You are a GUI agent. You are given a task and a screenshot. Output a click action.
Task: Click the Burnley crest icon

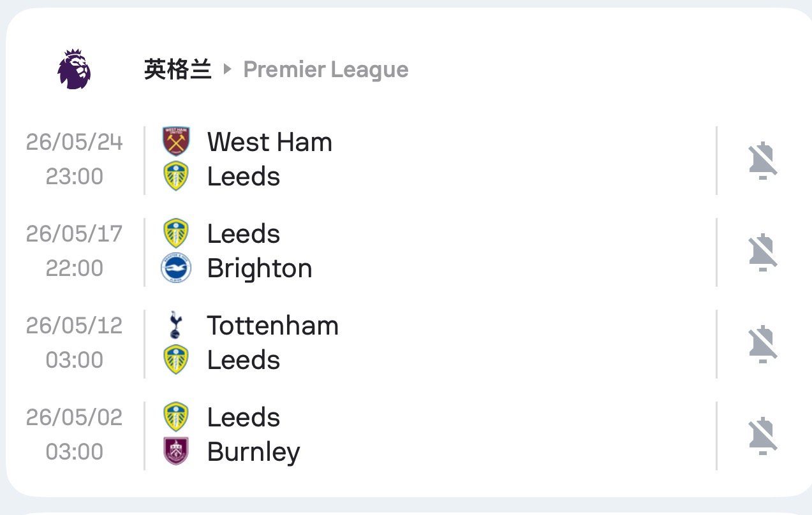(175, 452)
